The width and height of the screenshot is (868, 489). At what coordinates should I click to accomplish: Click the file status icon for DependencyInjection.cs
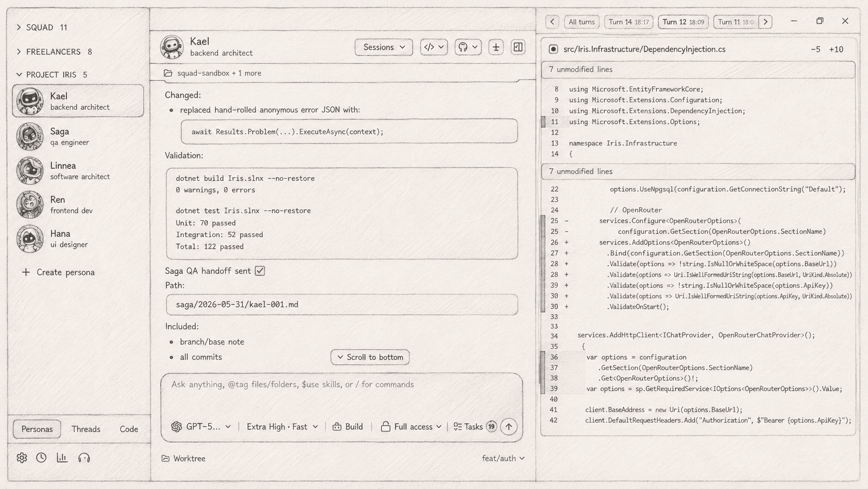(x=553, y=49)
